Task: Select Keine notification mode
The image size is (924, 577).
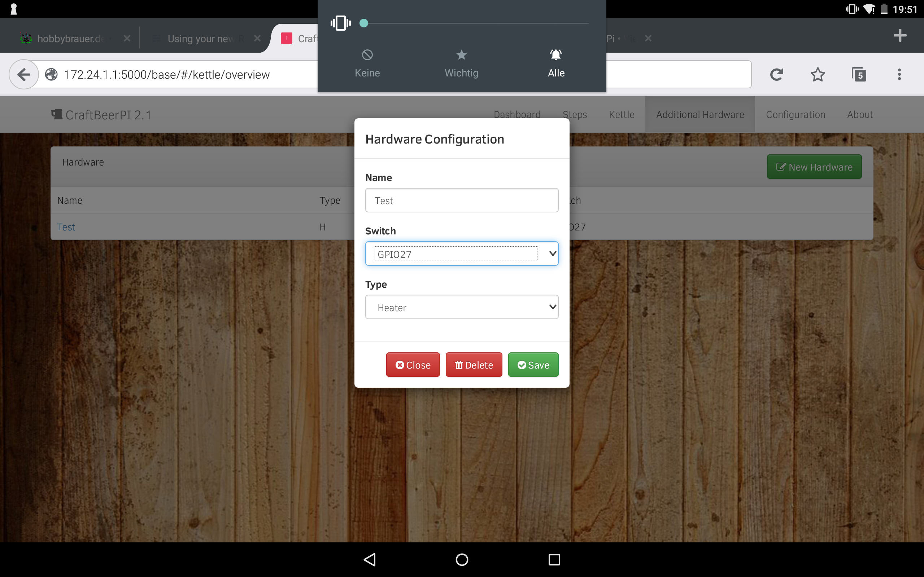Action: click(x=367, y=63)
